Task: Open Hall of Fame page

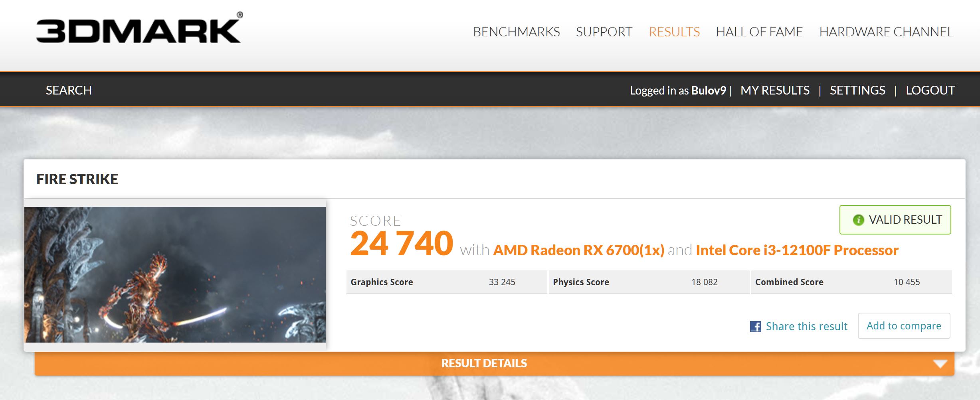Action: [759, 32]
